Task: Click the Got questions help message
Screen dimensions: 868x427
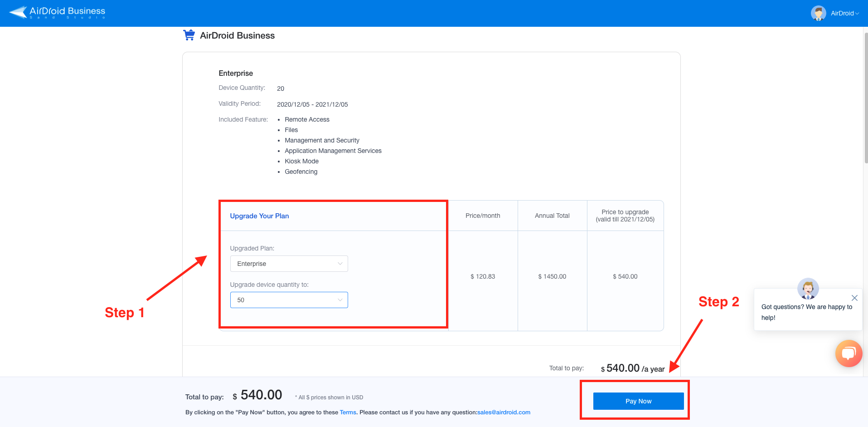Action: click(807, 312)
